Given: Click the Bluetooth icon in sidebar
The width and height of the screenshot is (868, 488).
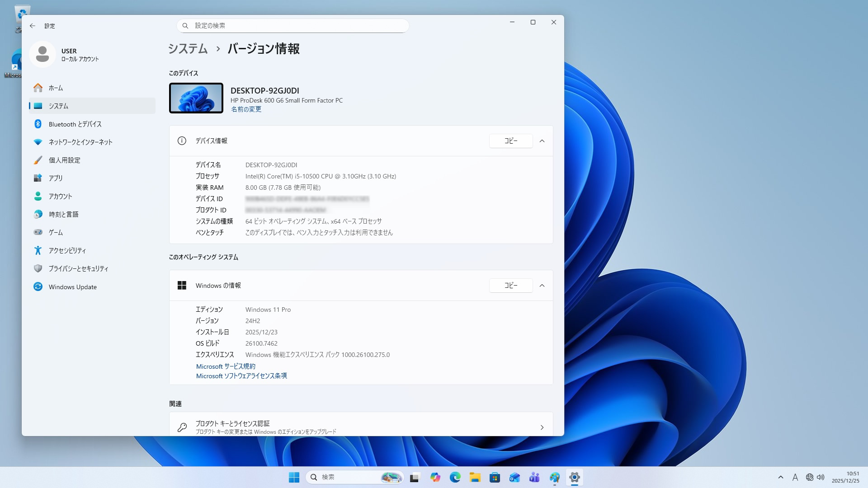Looking at the screenshot, I should [38, 124].
